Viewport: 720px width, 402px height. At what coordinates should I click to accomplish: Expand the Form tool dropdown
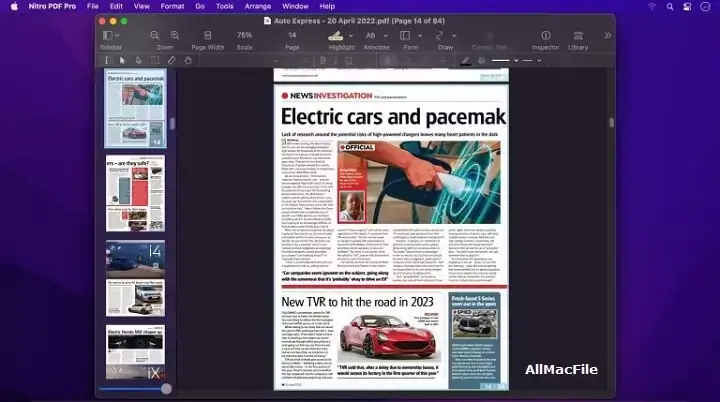tap(420, 35)
